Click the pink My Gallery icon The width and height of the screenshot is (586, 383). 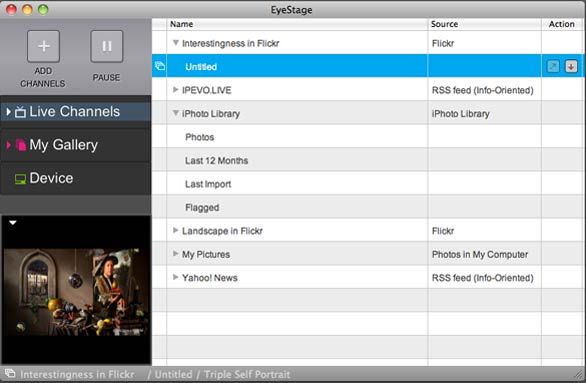(x=21, y=145)
